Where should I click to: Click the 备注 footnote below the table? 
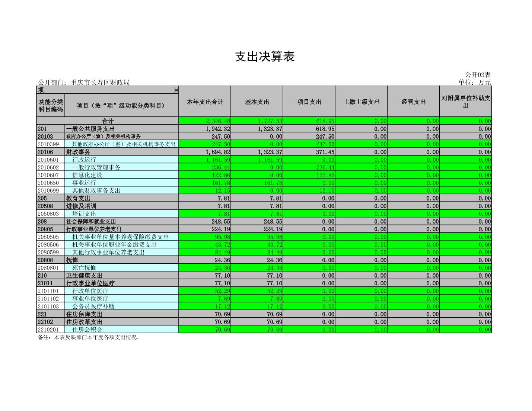coord(89,338)
